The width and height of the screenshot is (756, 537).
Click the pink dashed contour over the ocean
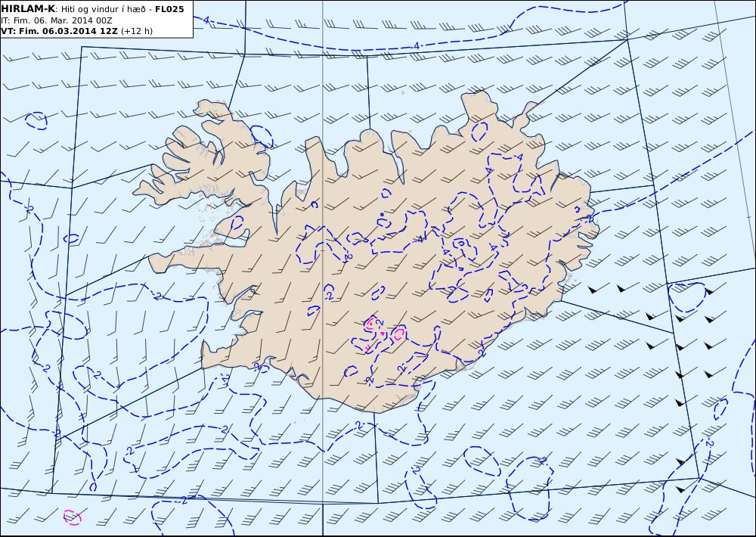click(x=73, y=517)
